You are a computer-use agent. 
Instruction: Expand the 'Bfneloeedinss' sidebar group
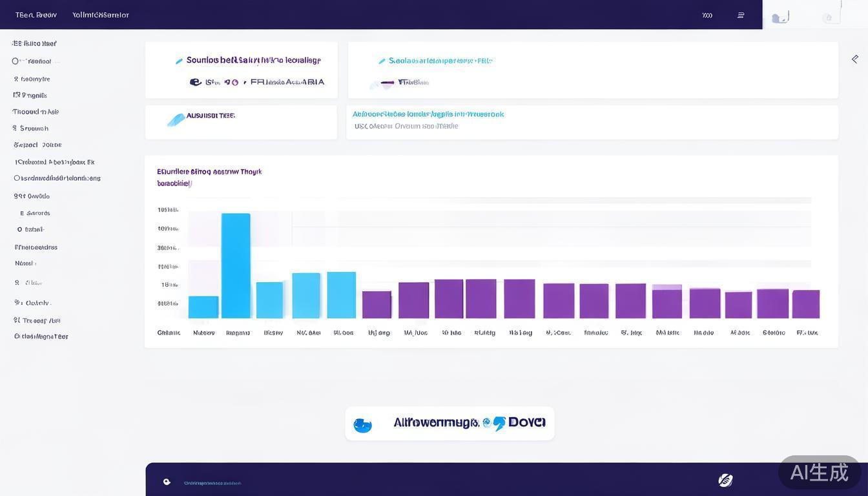click(x=36, y=247)
